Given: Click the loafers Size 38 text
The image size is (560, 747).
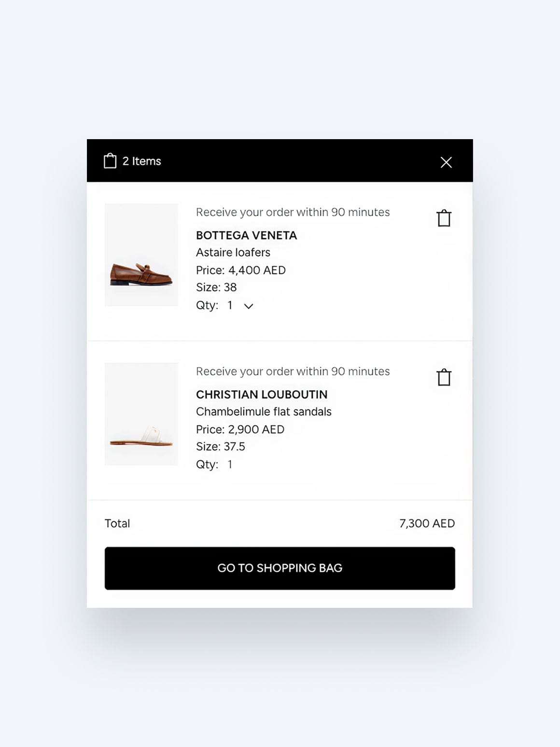Looking at the screenshot, I should point(216,287).
